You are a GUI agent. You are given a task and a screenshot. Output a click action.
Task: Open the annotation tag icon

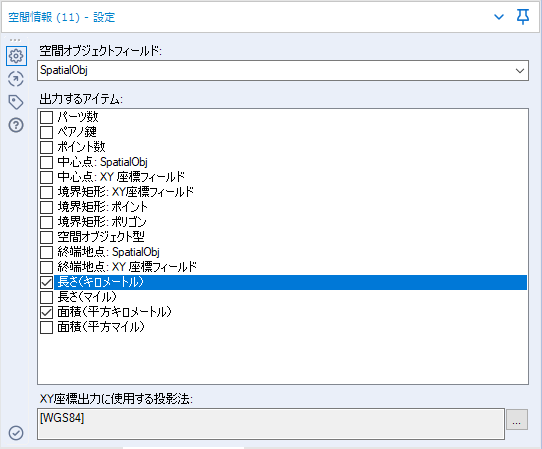[16, 102]
